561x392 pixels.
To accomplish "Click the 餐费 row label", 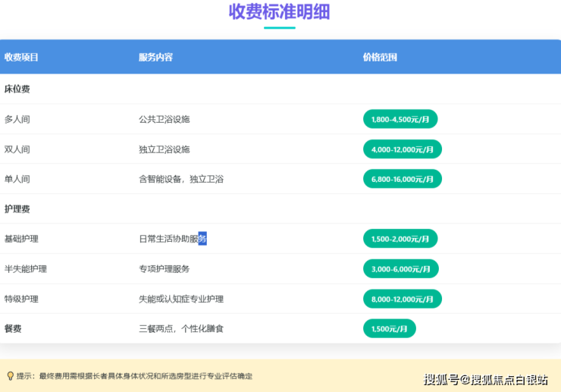I will (13, 328).
